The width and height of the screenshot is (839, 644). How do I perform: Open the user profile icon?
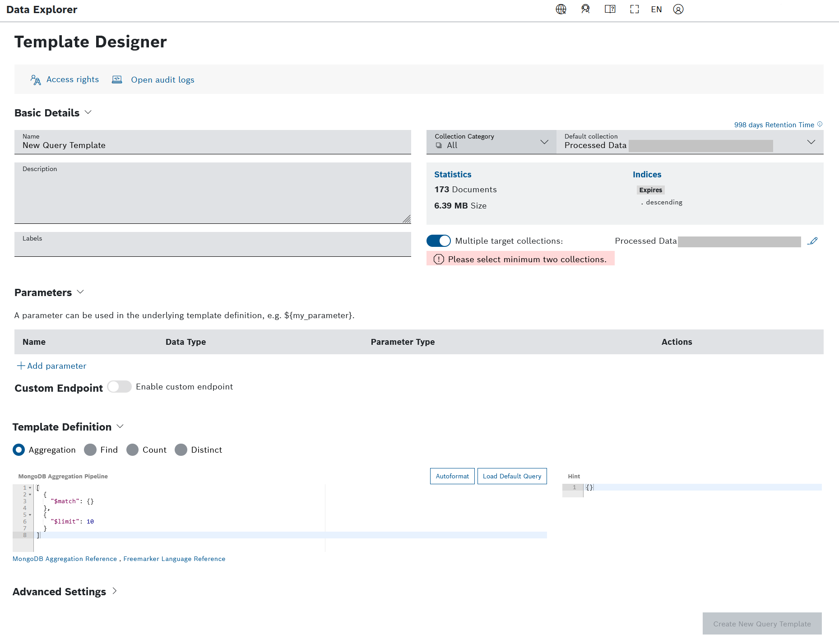tap(678, 9)
